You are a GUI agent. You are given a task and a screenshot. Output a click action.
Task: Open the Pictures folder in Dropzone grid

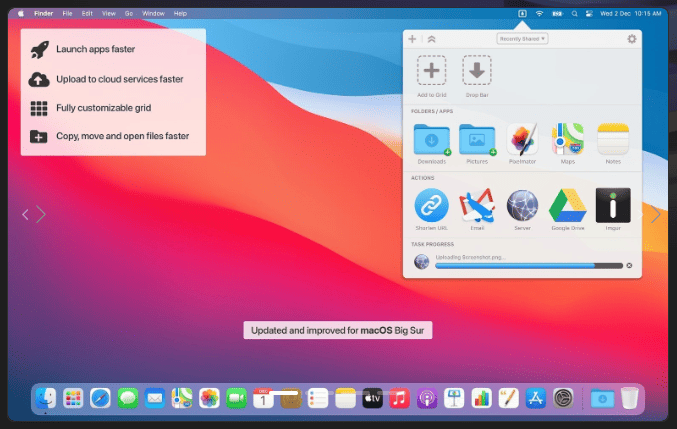coord(477,139)
